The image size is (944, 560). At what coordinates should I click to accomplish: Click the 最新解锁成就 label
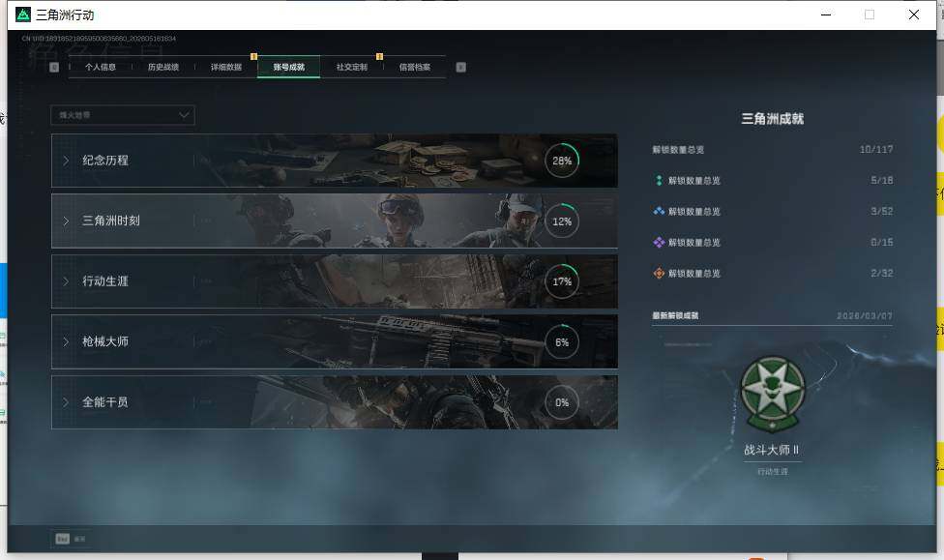(x=675, y=315)
